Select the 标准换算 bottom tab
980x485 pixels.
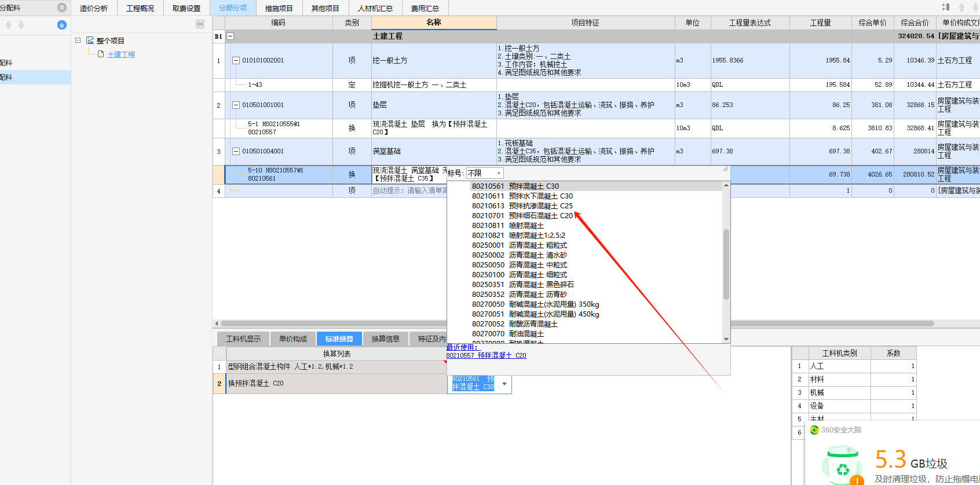[339, 339]
